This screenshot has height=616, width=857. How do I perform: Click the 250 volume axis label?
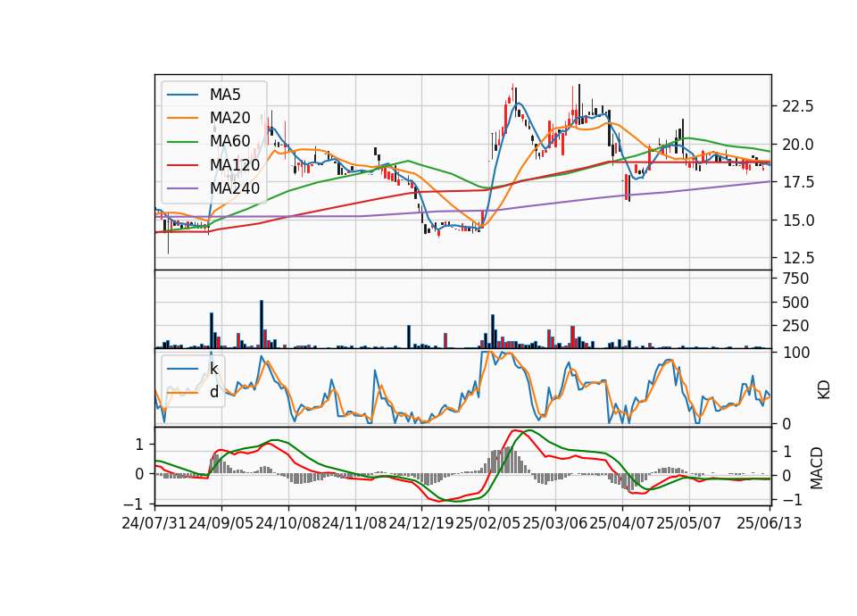click(795, 326)
